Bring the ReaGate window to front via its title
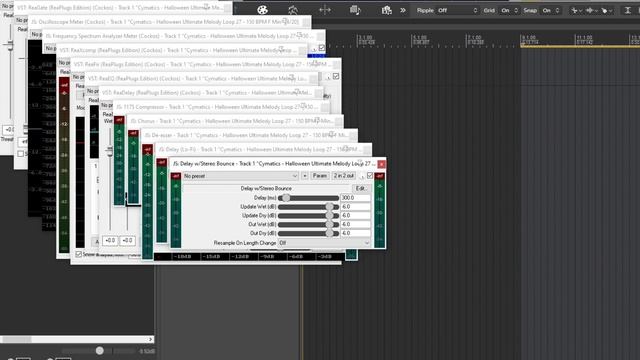Image resolution: width=640 pixels, height=360 pixels. [120, 7]
